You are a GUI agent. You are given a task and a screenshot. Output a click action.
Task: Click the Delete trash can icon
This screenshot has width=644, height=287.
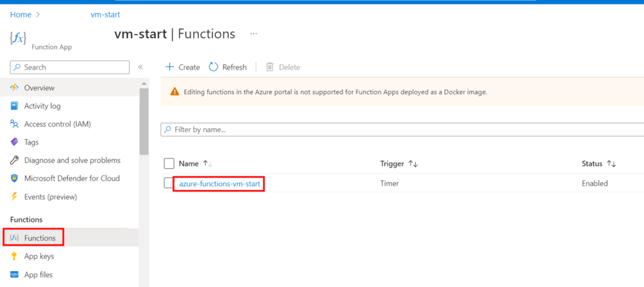click(x=270, y=67)
